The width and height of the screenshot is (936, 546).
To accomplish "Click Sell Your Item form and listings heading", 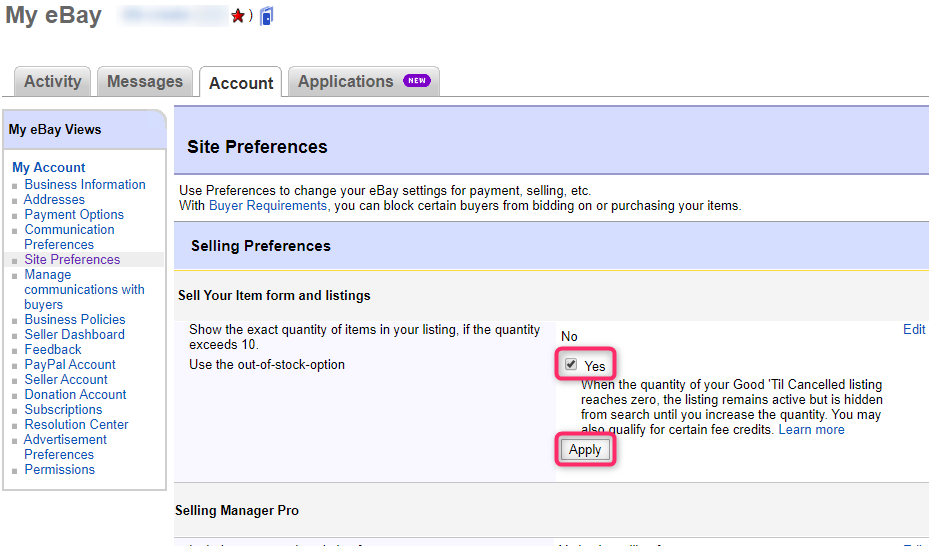I will (x=274, y=295).
